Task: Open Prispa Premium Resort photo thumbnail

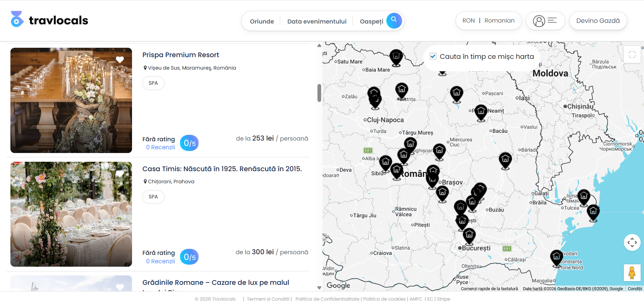Action: [x=71, y=100]
